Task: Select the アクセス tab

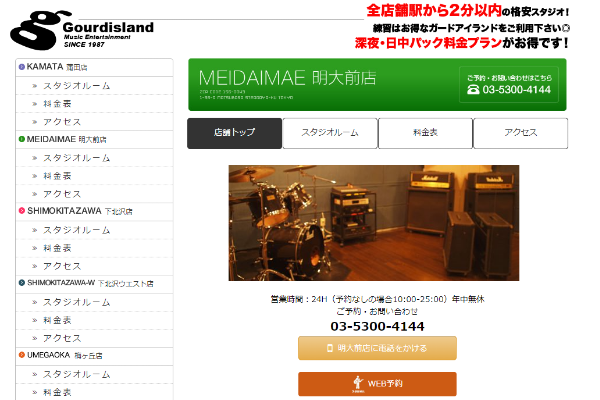Action: [x=520, y=133]
